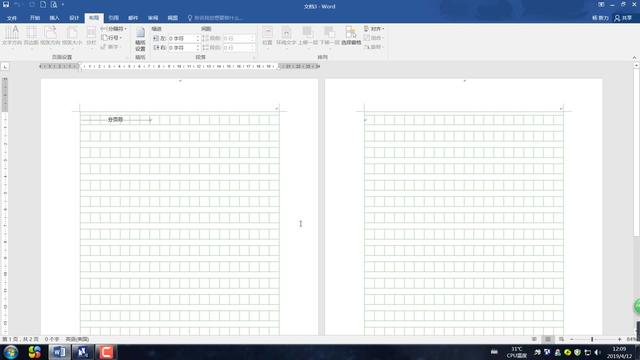Open the Windows Start menu
The height and width of the screenshot is (360, 640).
[11, 352]
